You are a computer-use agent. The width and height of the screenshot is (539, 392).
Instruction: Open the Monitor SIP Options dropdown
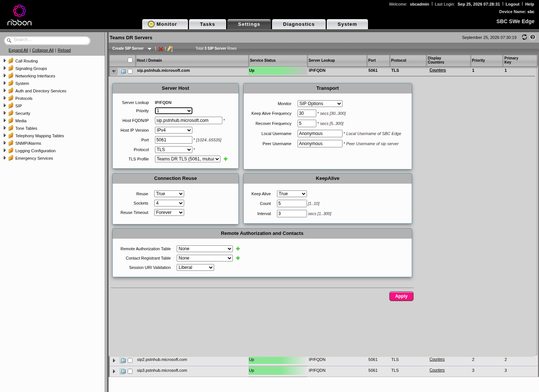[x=320, y=104]
